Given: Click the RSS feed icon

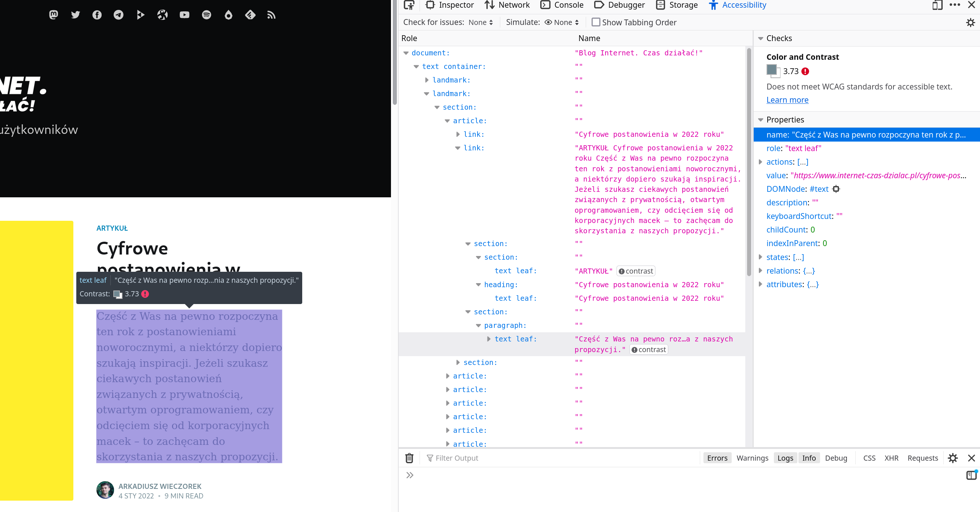Looking at the screenshot, I should (x=271, y=15).
